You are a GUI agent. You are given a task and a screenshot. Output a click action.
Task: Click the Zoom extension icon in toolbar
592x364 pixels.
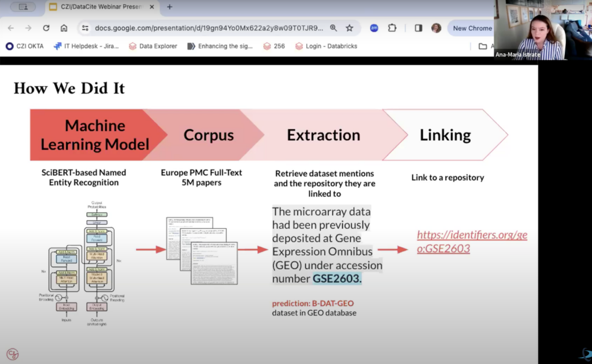point(374,28)
